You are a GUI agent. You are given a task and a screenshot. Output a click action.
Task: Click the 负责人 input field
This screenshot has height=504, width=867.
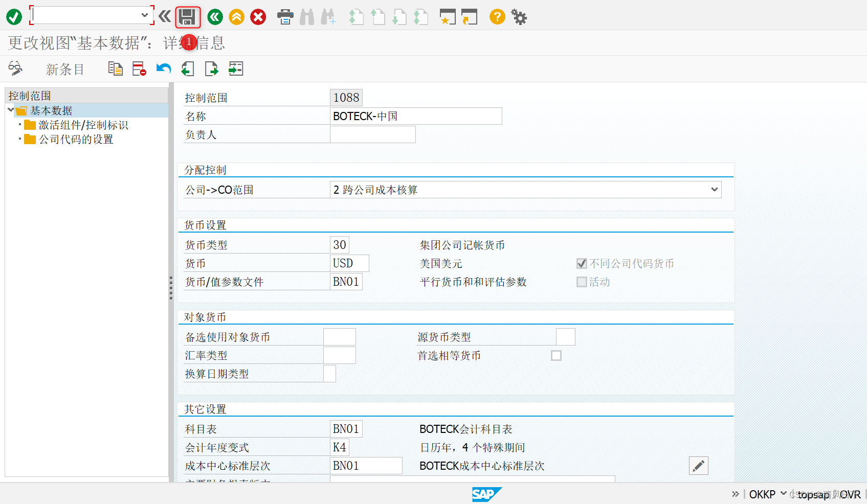(373, 134)
